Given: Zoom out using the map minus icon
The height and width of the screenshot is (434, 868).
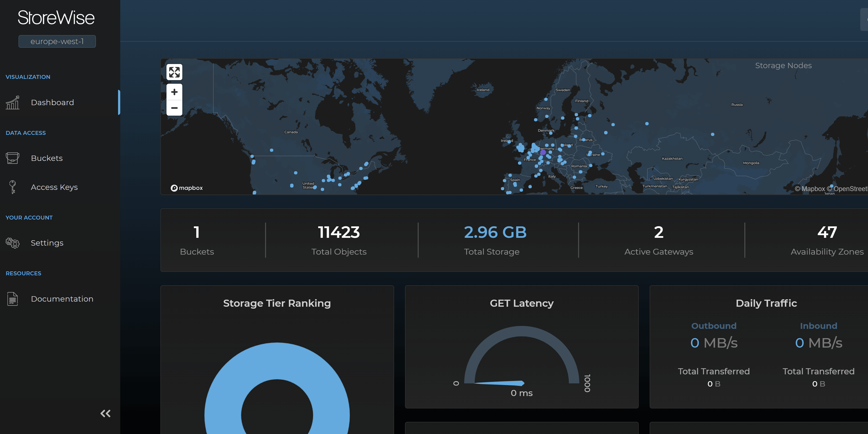Looking at the screenshot, I should point(174,108).
